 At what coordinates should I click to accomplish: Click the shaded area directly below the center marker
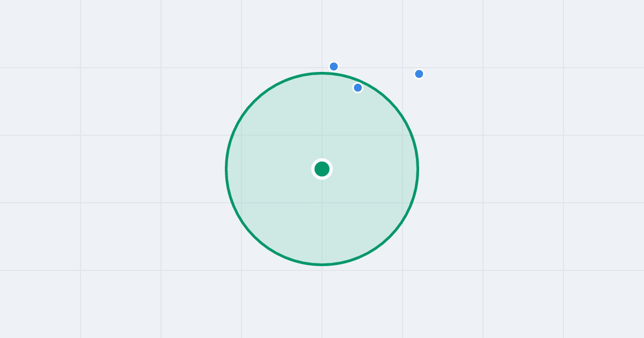pos(322,220)
